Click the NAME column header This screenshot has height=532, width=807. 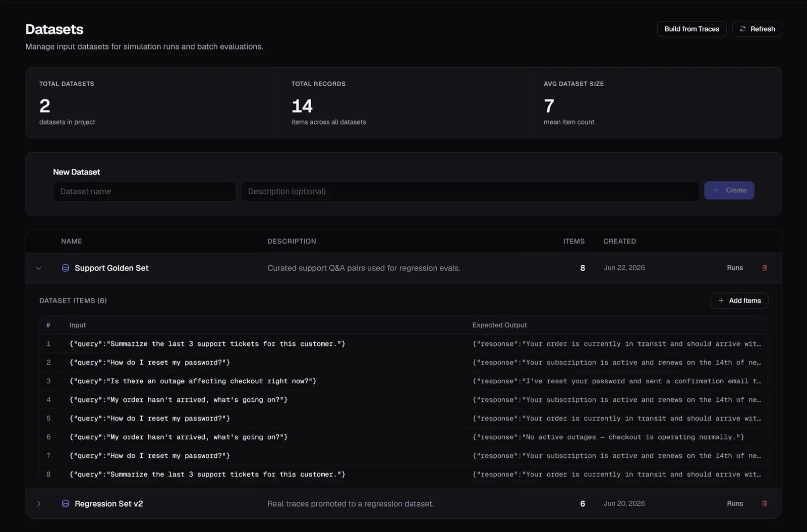[72, 241]
